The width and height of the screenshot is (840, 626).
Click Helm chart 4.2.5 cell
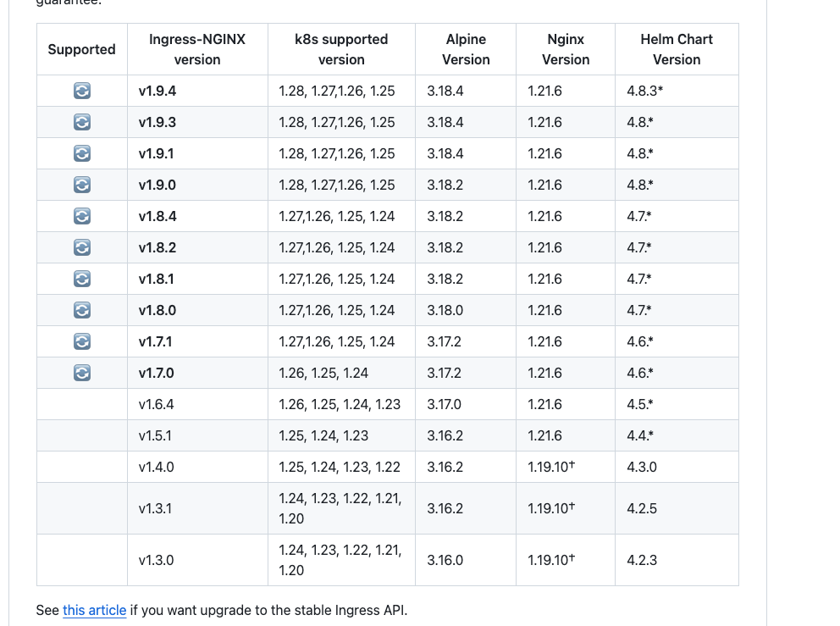click(x=677, y=508)
